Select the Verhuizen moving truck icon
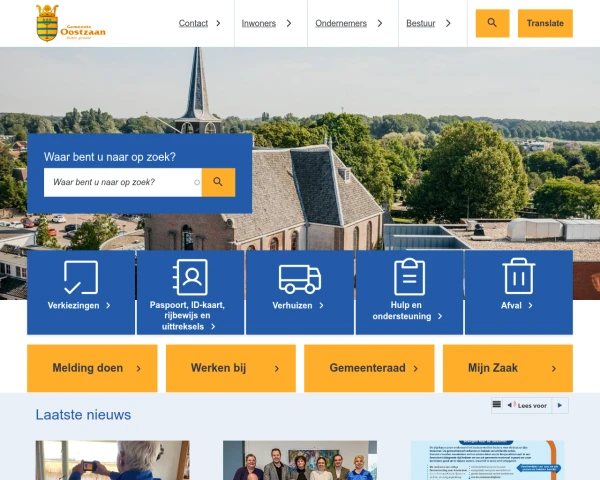This screenshot has height=480, width=600. click(x=300, y=279)
